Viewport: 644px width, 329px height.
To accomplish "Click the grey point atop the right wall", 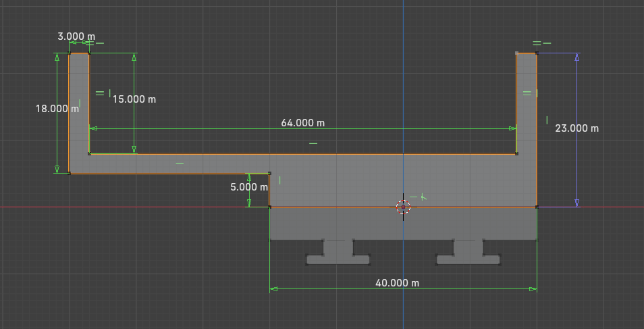I will click(517, 53).
